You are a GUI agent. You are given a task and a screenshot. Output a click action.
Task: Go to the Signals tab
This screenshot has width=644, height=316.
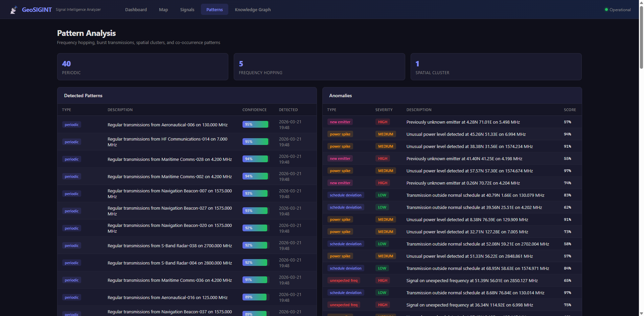pos(187,10)
